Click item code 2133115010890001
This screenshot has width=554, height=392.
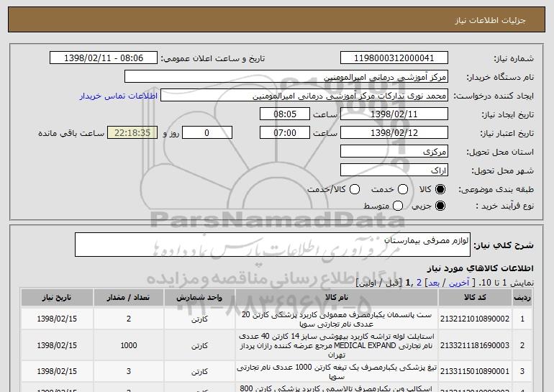click(475, 372)
